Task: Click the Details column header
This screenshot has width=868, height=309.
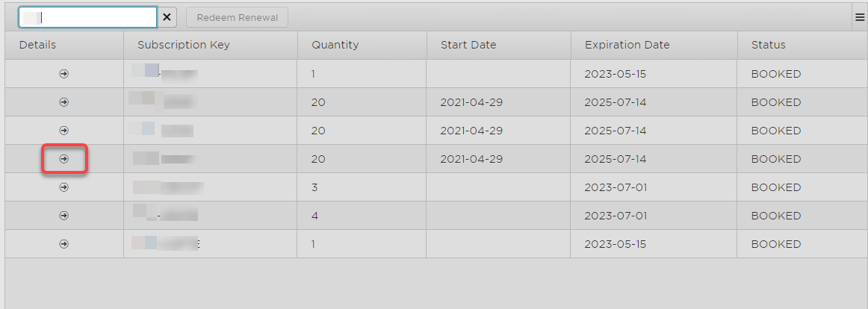Action: coord(38,45)
